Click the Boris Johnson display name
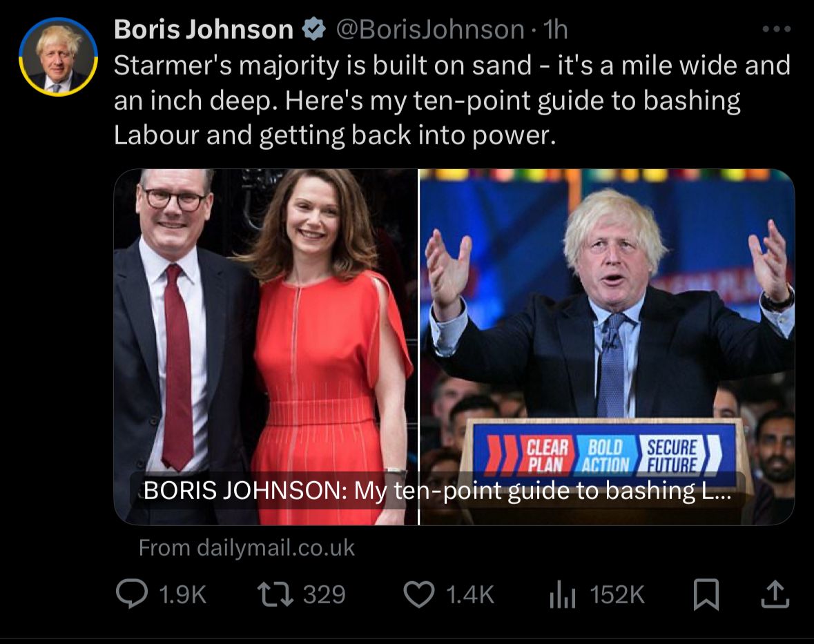The image size is (814, 644). click(x=204, y=29)
